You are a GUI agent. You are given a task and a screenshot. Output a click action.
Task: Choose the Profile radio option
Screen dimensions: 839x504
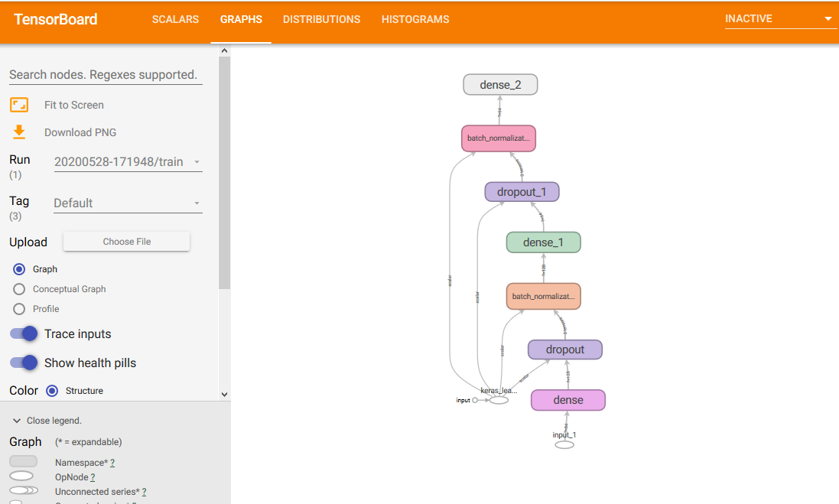tap(20, 309)
